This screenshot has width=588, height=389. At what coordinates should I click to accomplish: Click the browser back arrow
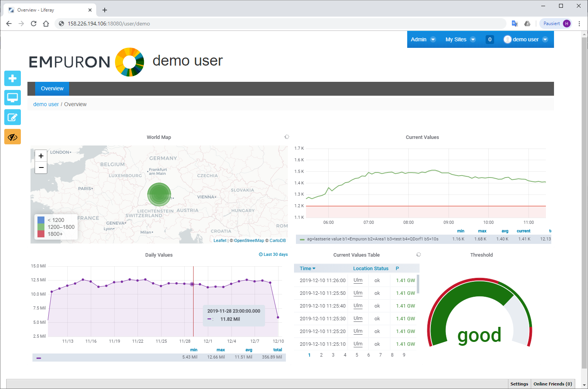click(9, 24)
